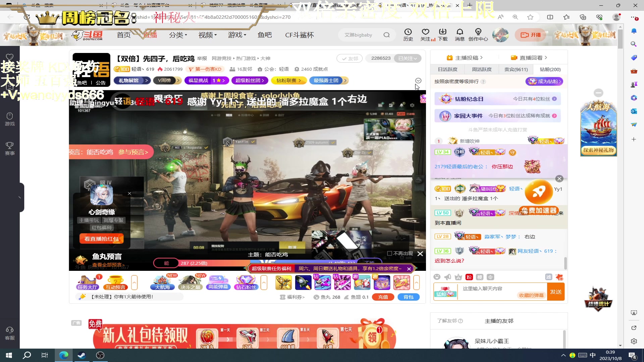Click the 令 command icon in chat toolbar
Viewport: 644px width, 362px height.
pyautogui.click(x=490, y=277)
